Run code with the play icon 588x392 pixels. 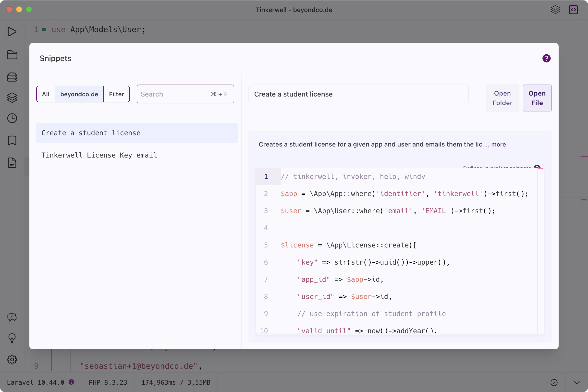12,32
